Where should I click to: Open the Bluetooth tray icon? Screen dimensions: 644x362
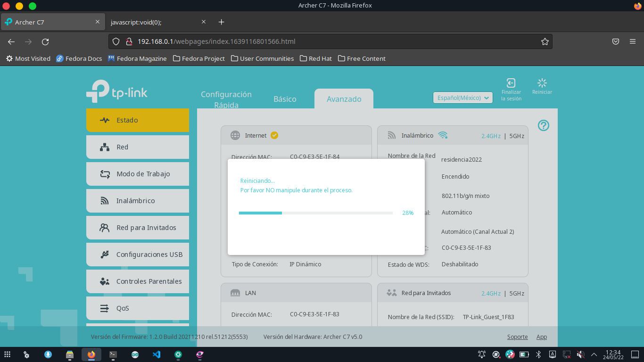[538, 354]
